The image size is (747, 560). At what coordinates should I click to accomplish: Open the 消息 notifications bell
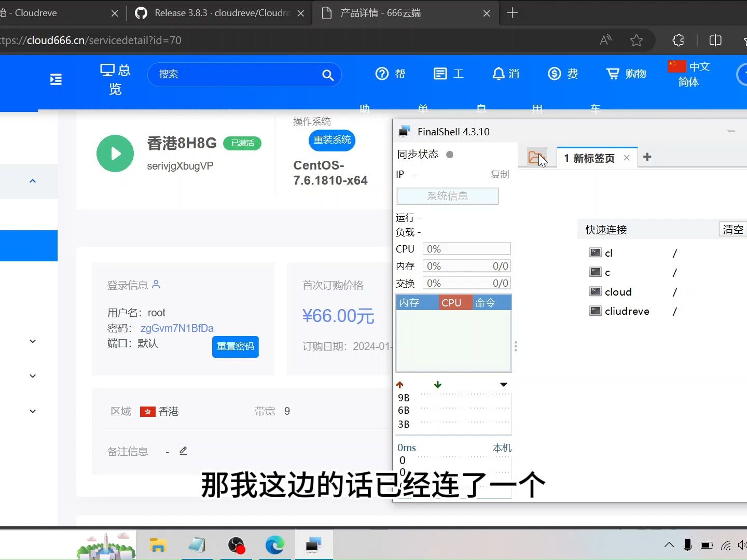pyautogui.click(x=506, y=74)
